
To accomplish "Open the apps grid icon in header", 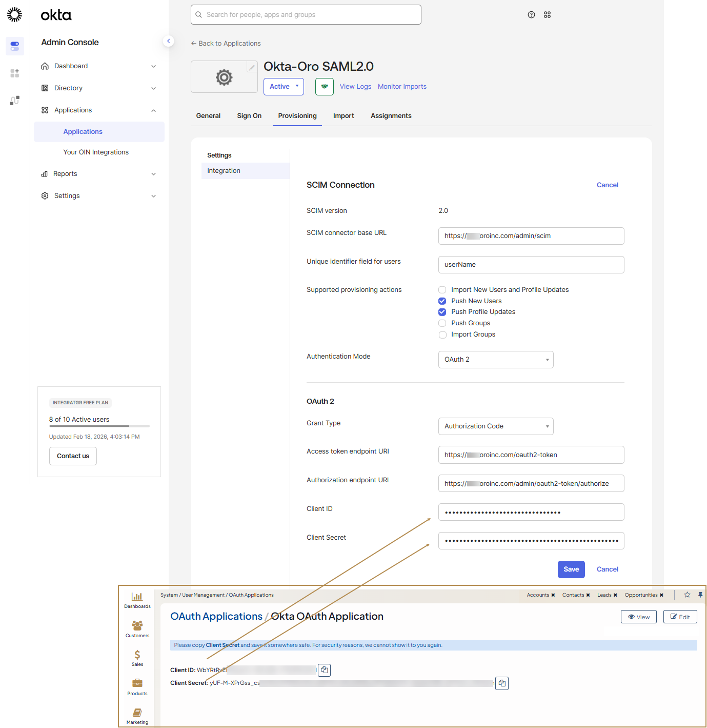I will 547,15.
